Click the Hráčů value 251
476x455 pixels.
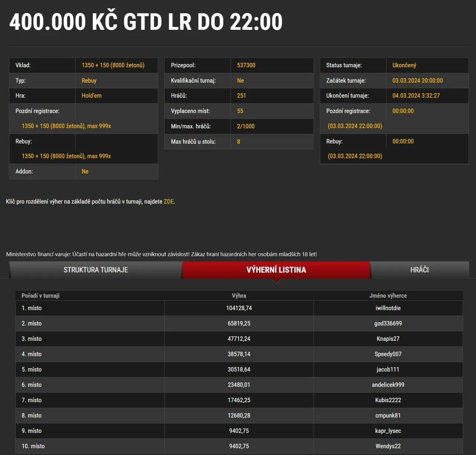(x=241, y=96)
